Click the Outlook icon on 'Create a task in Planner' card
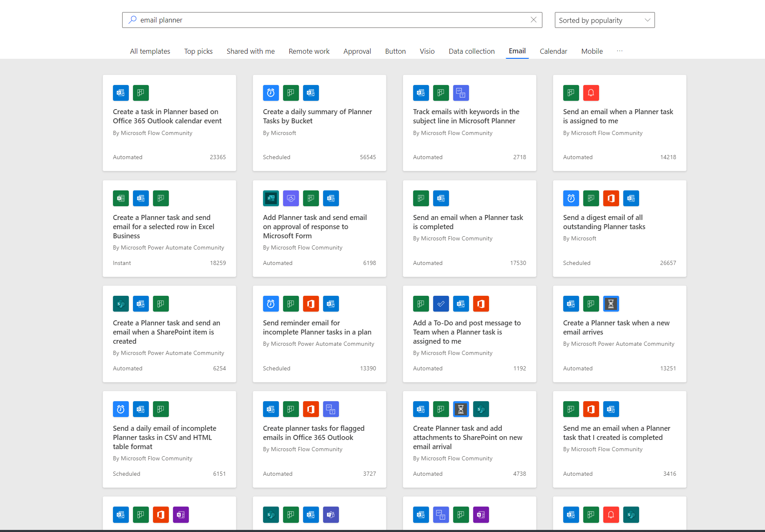 pyautogui.click(x=121, y=93)
